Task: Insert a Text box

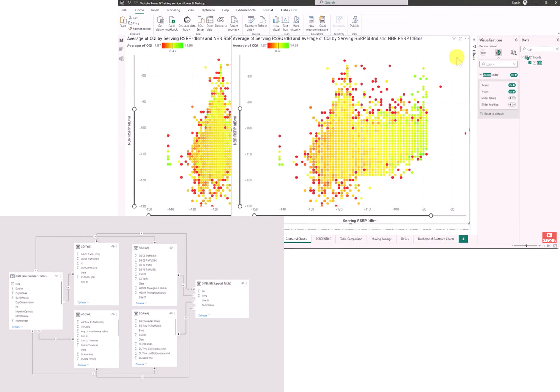Action: click(x=285, y=23)
